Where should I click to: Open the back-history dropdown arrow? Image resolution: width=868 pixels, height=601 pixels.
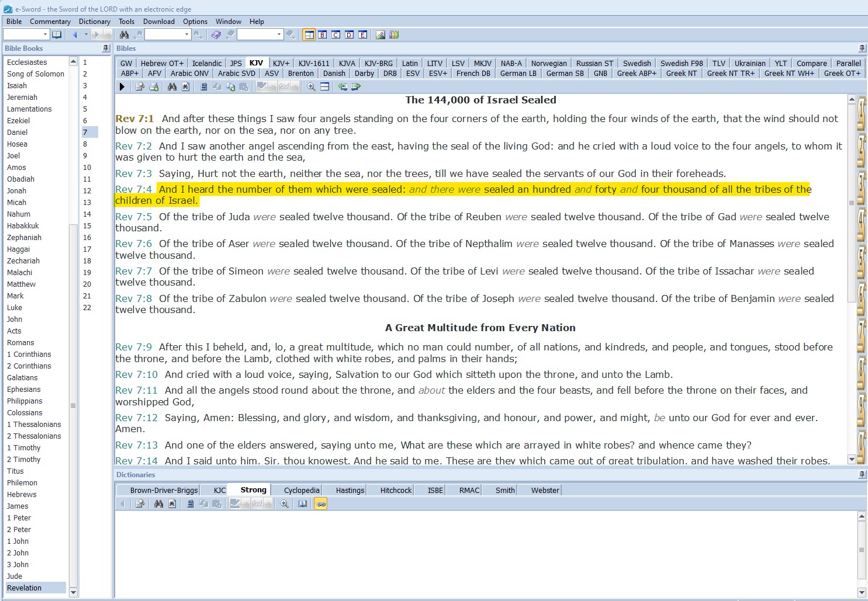tap(86, 35)
